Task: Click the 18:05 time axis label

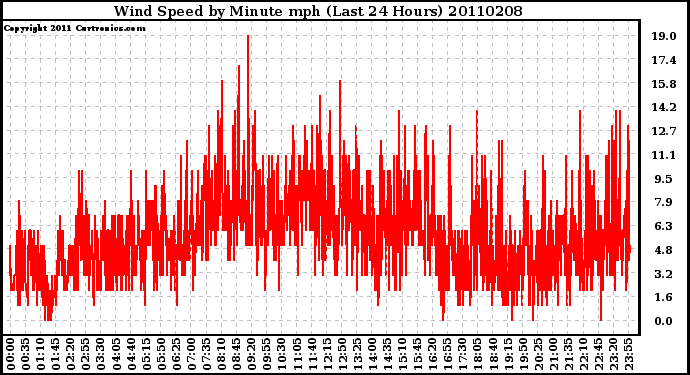Action: (478, 354)
